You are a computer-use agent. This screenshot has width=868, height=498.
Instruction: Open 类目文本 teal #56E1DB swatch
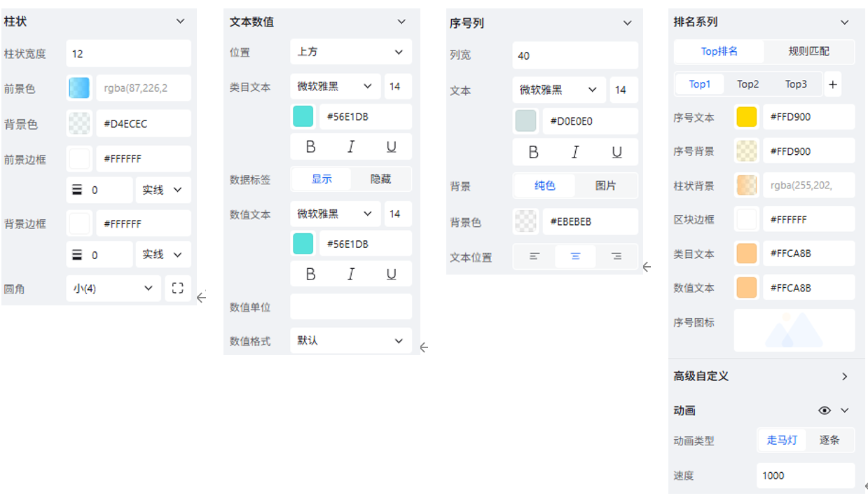(x=303, y=117)
